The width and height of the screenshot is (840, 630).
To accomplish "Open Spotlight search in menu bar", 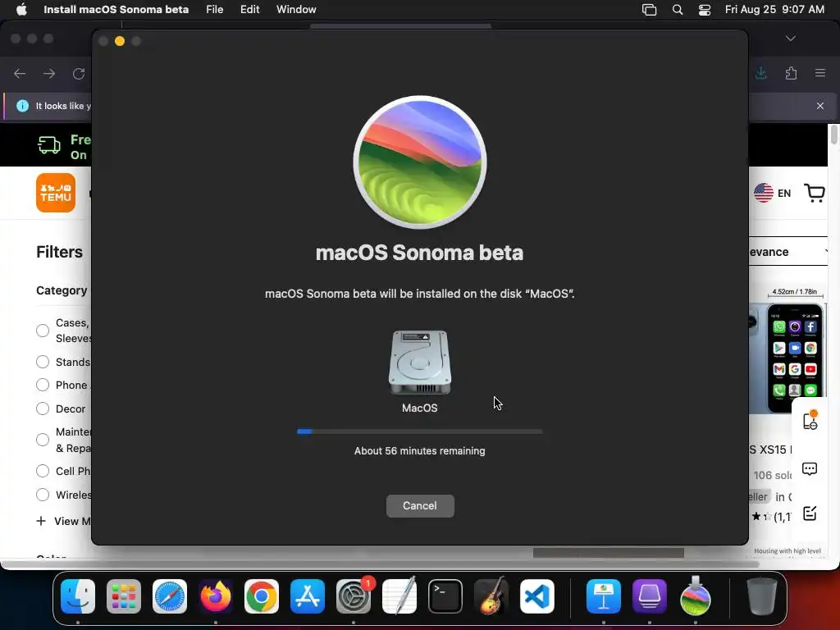I will (678, 10).
